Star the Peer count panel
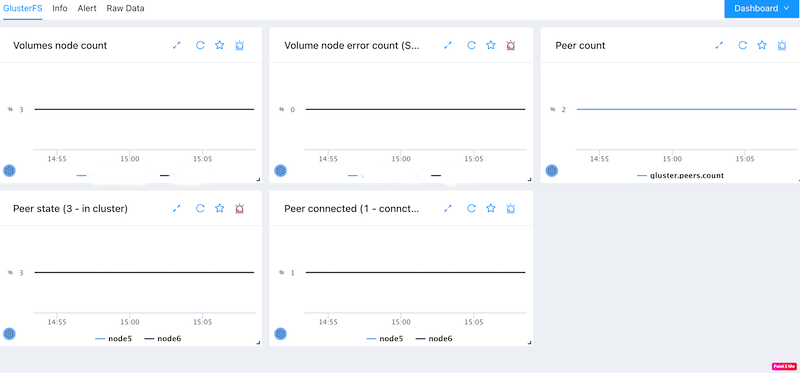Screen dimensions: 800x373 coord(762,45)
